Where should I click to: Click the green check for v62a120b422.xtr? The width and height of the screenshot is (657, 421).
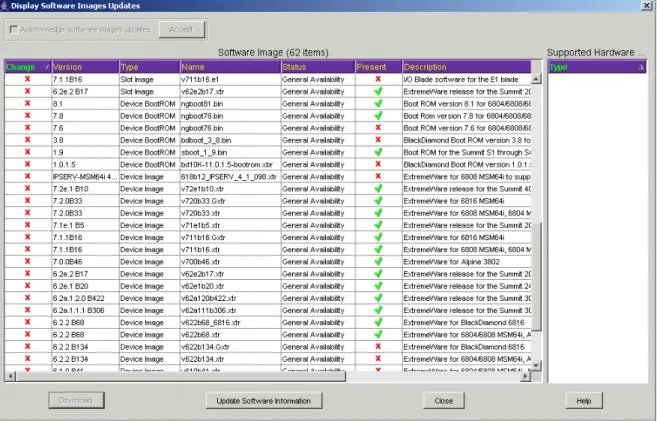[x=378, y=297]
